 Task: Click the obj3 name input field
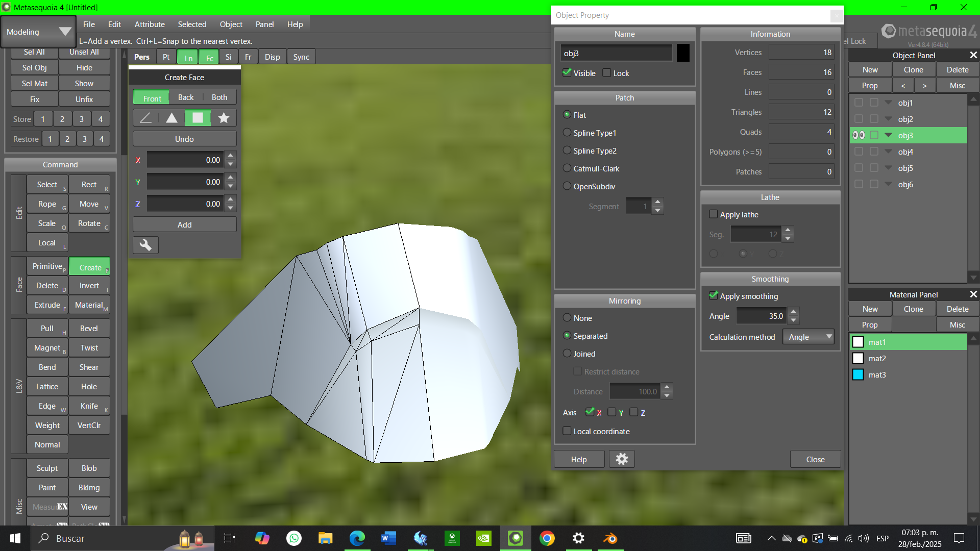[x=616, y=53]
